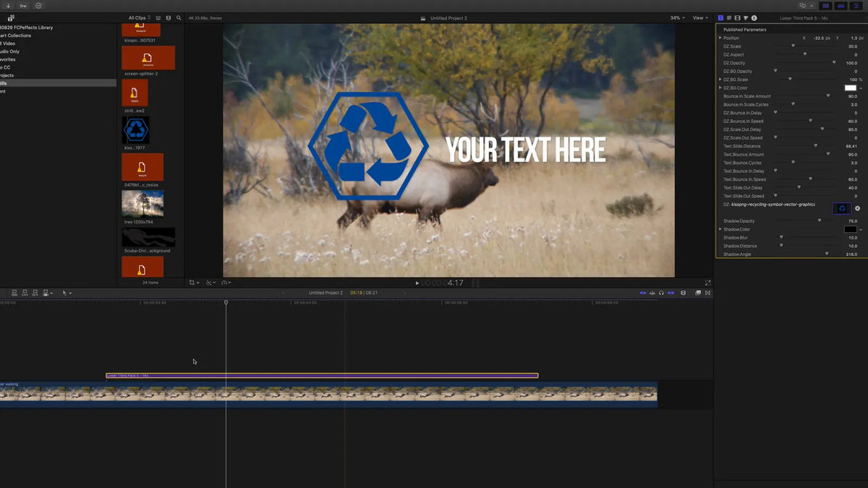Screen dimensions: 868x488
Task: Select Favorites in the library sidebar
Action: 7,59
